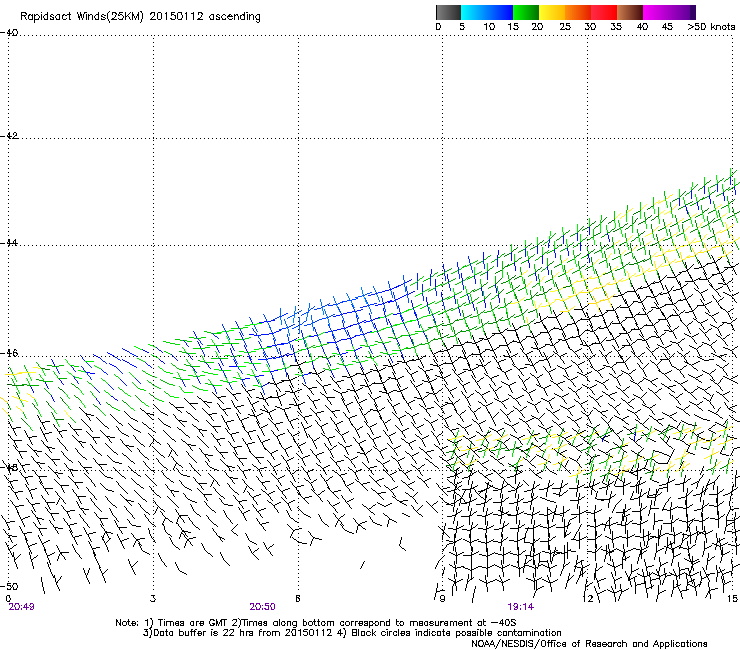Screen dimensions: 740x650
Task: Click the longitude 3 axis label
Action: [153, 599]
